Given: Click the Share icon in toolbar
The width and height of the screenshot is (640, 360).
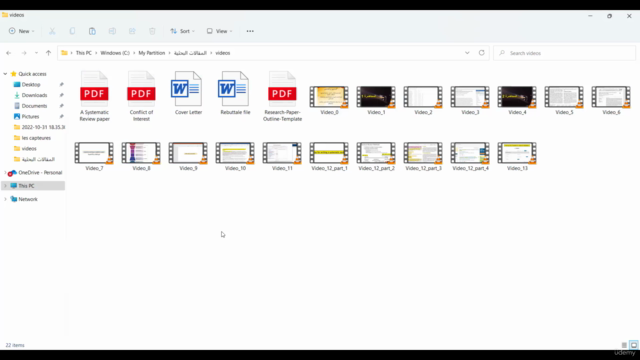Looking at the screenshot, I should coord(132,31).
